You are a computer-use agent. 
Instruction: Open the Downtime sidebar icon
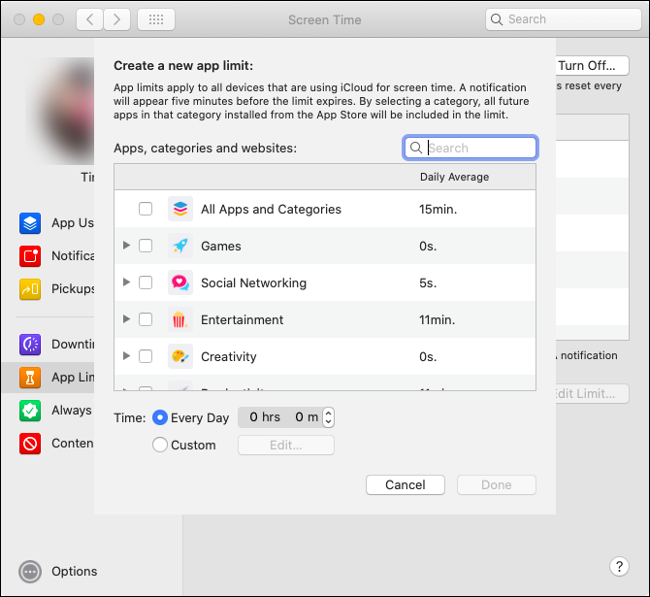coord(30,345)
